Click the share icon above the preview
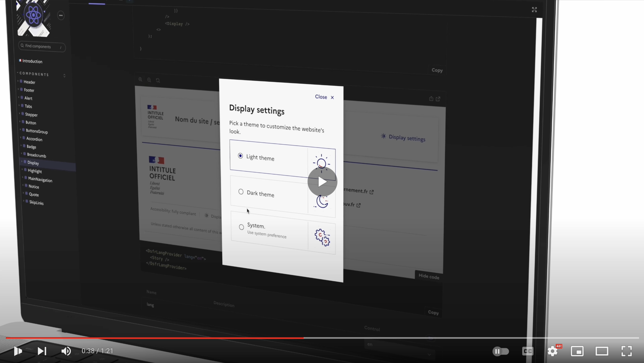This screenshot has height=363, width=644. pos(431,99)
